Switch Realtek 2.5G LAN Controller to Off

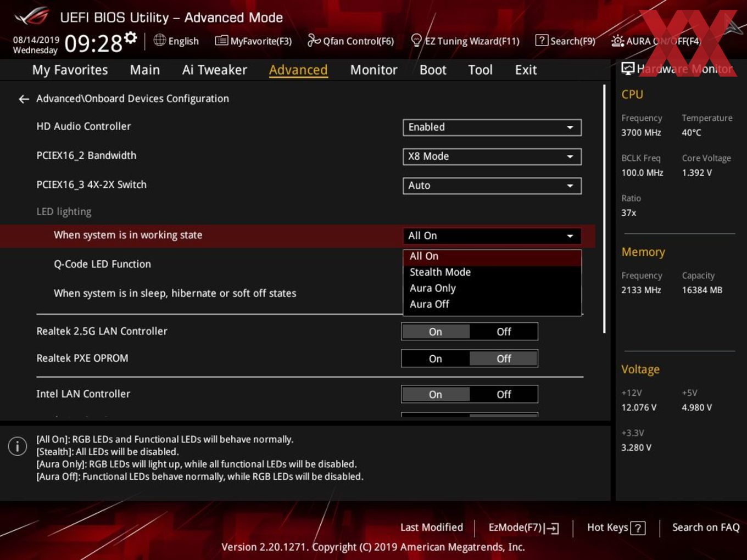click(x=504, y=332)
